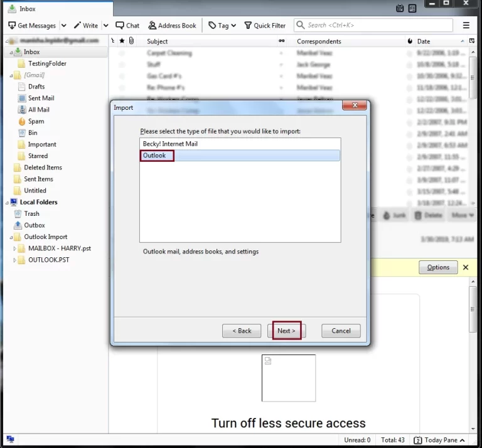This screenshot has width=482, height=448.
Task: Open the Outbox folder
Action: pyautogui.click(x=35, y=225)
